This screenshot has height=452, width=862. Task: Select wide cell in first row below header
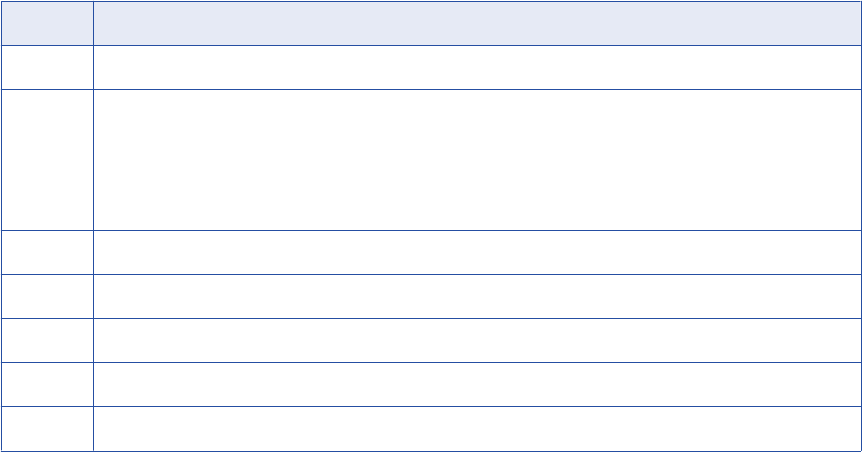(477, 67)
